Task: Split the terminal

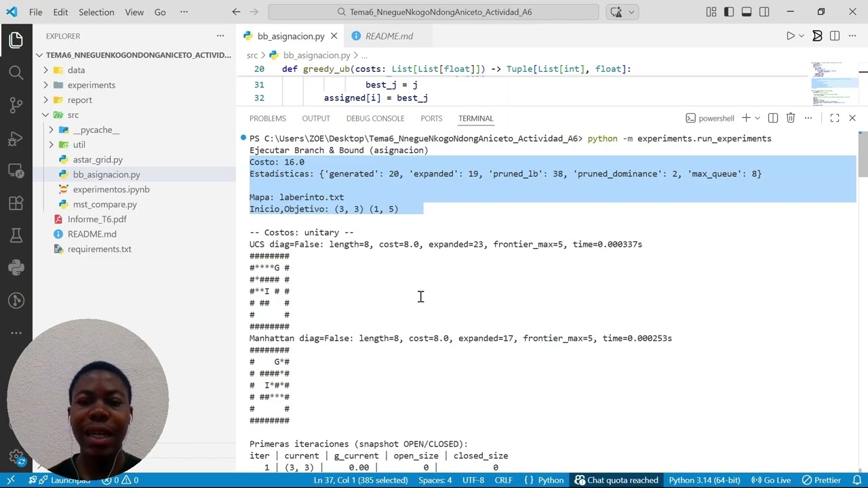Action: (x=773, y=118)
